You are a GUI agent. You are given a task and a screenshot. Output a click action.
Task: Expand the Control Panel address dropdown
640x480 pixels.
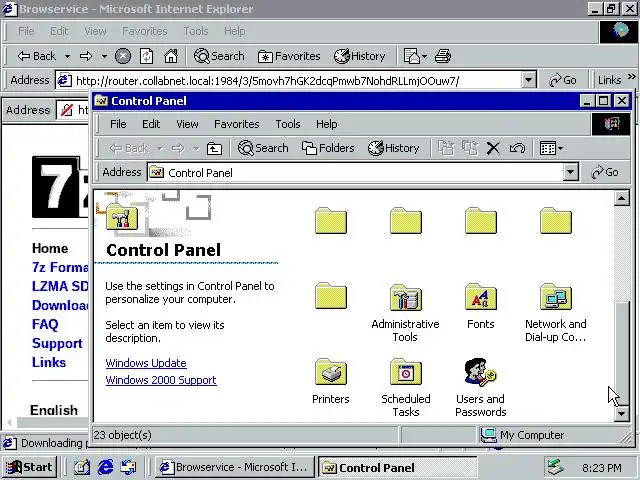click(x=570, y=172)
